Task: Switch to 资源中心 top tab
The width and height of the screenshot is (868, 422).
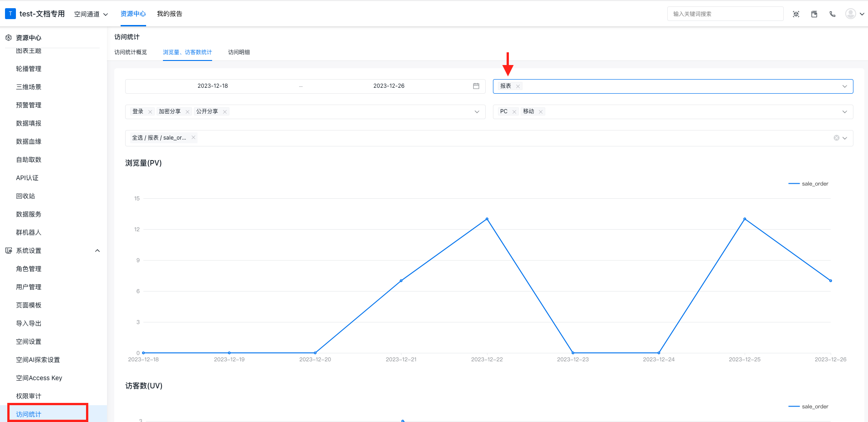Action: click(x=133, y=14)
